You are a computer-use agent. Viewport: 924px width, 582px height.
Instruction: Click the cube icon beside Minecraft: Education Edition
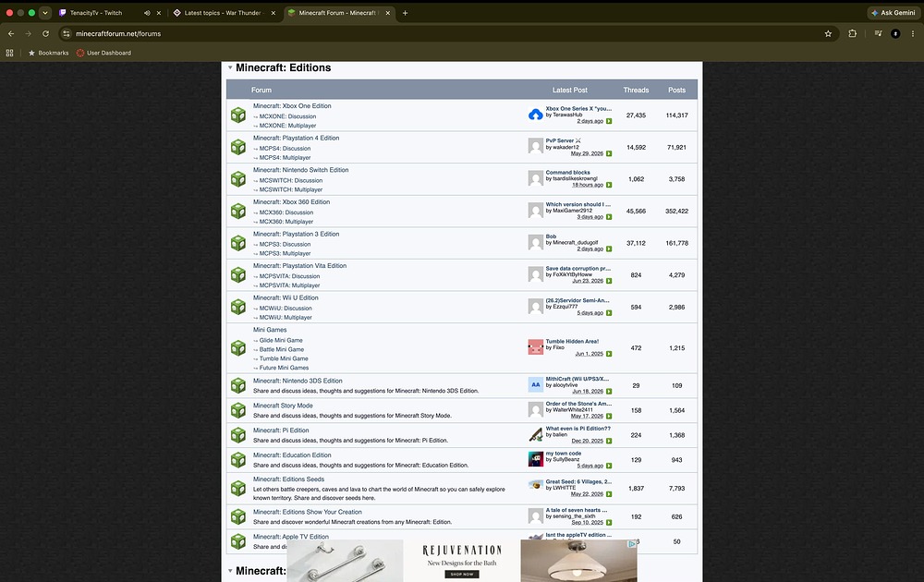tap(238, 459)
